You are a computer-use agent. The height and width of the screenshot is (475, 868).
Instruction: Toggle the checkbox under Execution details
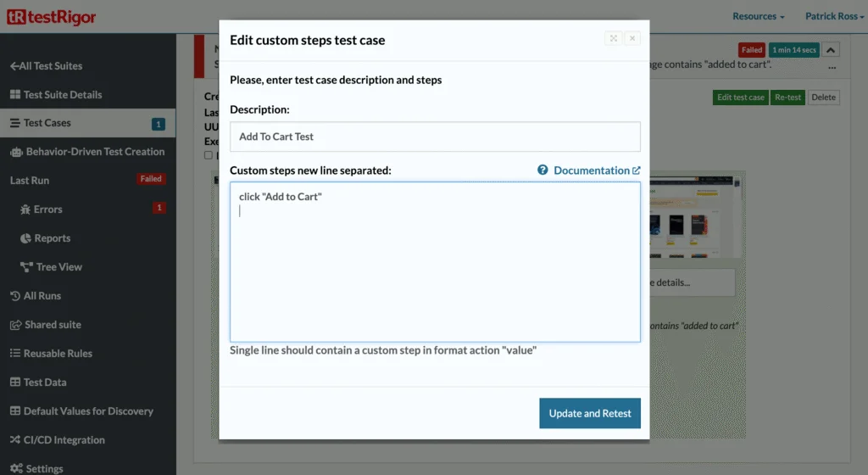click(209, 155)
